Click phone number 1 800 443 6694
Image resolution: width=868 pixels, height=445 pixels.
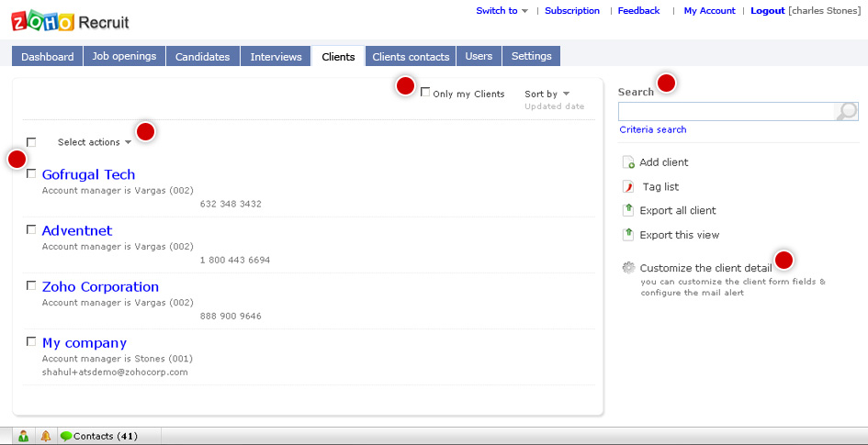tap(235, 260)
